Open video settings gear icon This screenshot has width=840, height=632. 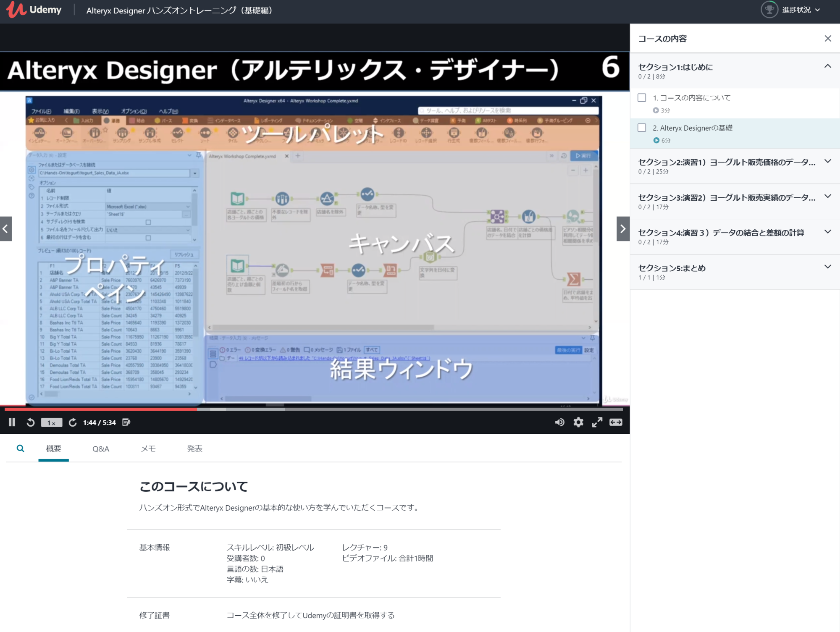(x=578, y=422)
